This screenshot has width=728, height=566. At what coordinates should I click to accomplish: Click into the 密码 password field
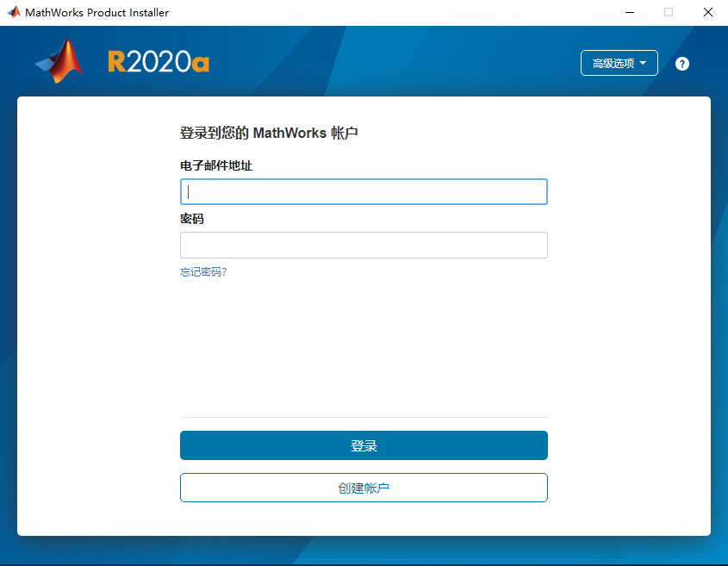pos(364,246)
